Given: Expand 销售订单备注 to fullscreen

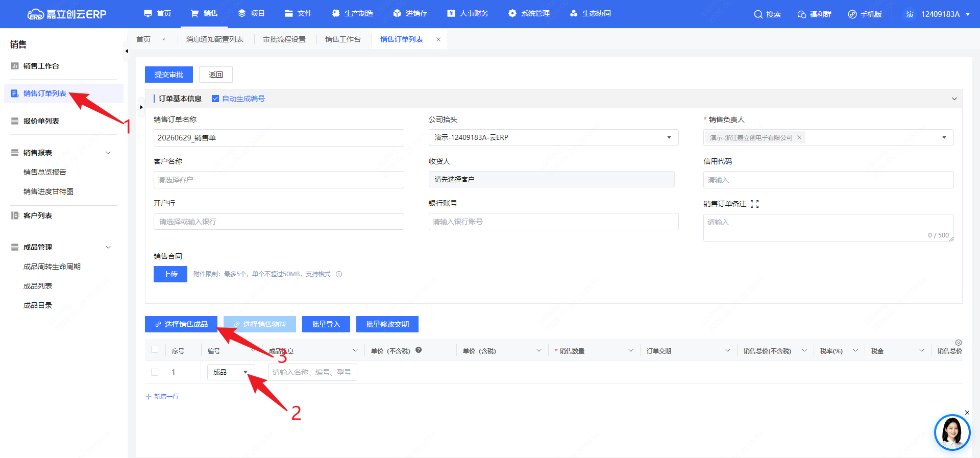Looking at the screenshot, I should tap(755, 204).
